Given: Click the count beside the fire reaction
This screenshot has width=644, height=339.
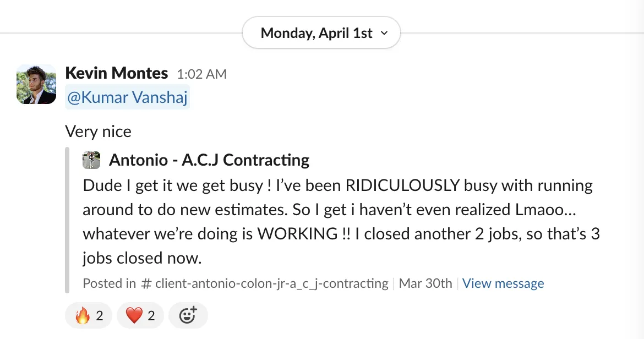Looking at the screenshot, I should point(100,315).
